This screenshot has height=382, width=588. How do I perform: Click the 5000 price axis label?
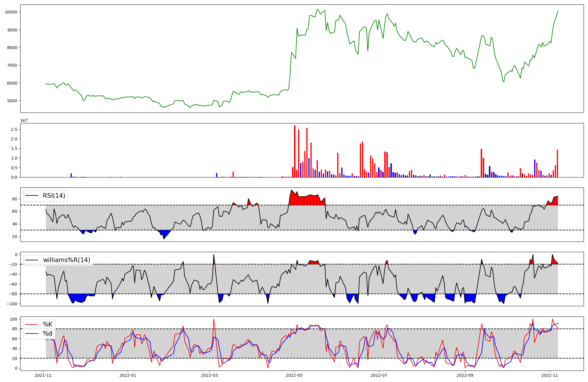click(x=12, y=101)
